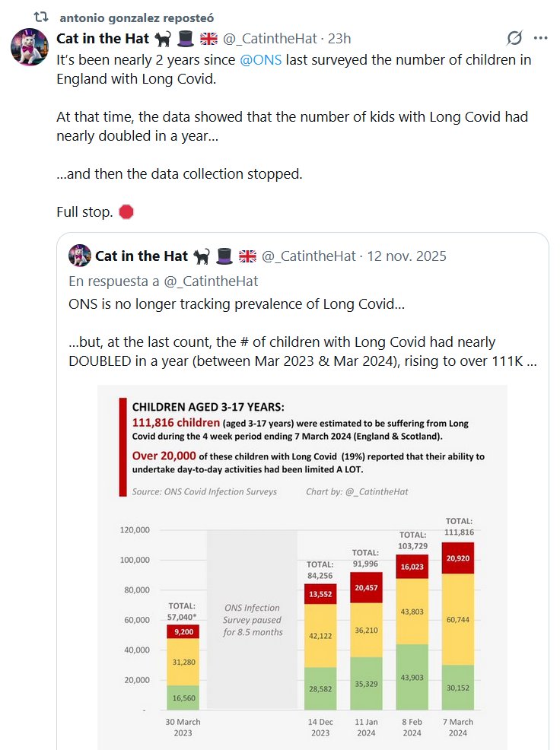Click the yellow 60,744 bar segment
This screenshot has height=750, width=560.
[458, 618]
